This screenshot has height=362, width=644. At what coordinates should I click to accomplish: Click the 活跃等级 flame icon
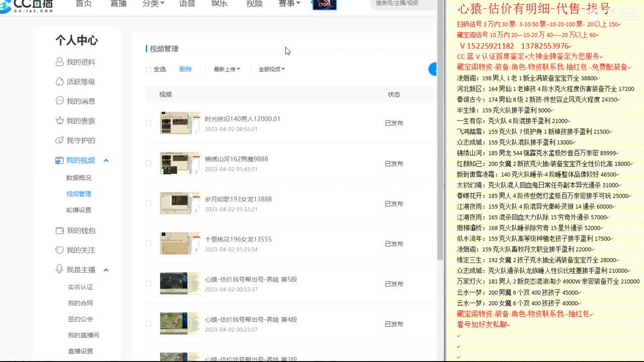click(x=59, y=81)
